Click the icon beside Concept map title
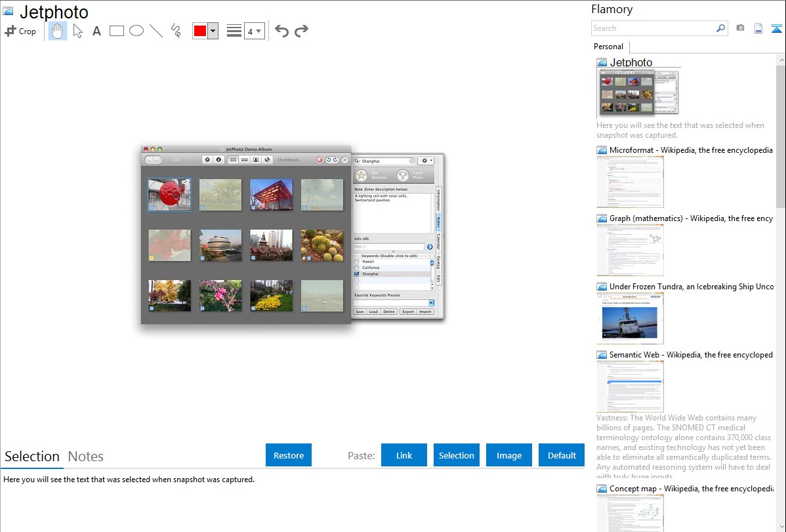This screenshot has width=786, height=532. pyautogui.click(x=602, y=489)
